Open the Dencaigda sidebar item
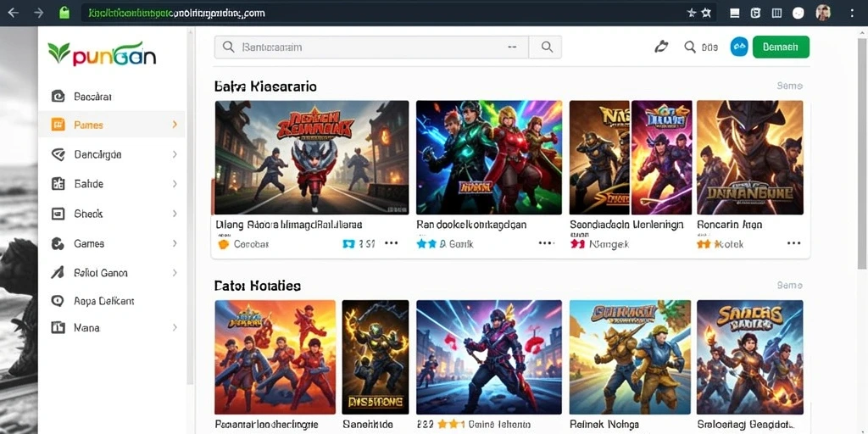The height and width of the screenshot is (434, 868). pos(112,154)
